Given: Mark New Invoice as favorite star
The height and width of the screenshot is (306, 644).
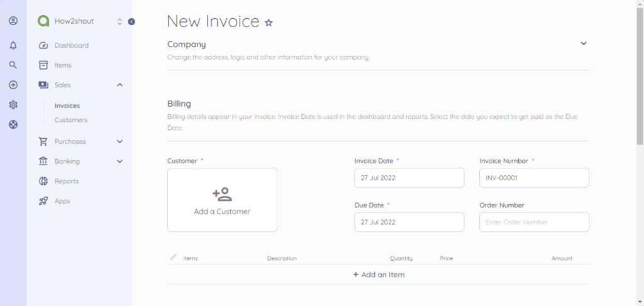Looking at the screenshot, I should (x=269, y=23).
